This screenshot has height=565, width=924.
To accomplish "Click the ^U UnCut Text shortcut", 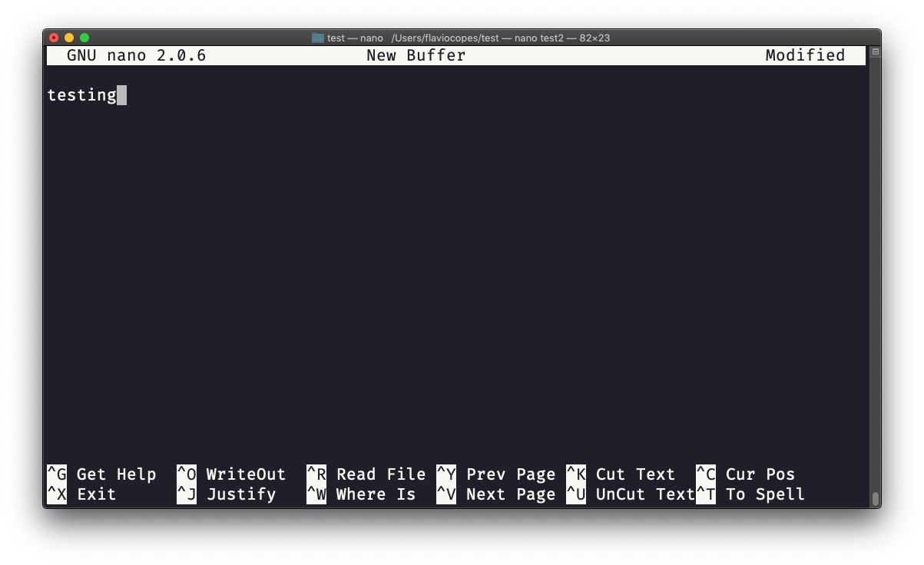I will 630,494.
